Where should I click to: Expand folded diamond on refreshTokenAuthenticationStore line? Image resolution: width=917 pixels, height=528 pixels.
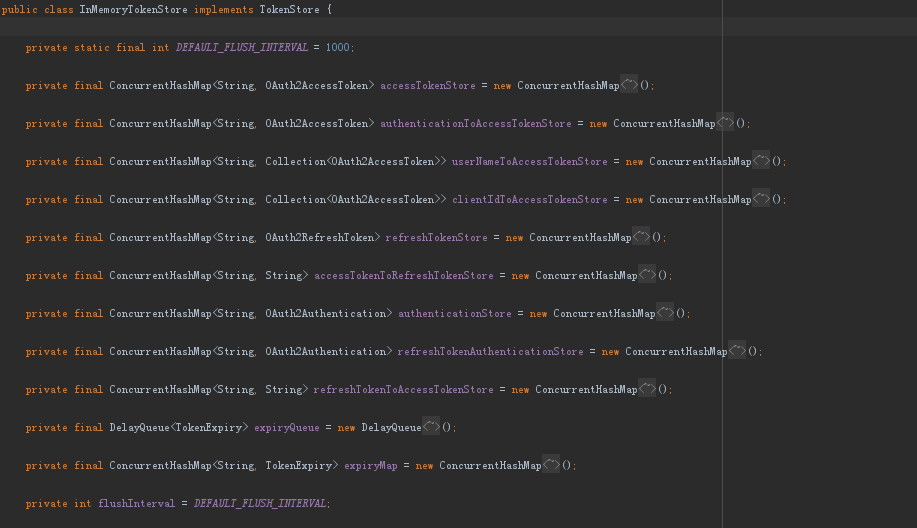pyautogui.click(x=737, y=351)
